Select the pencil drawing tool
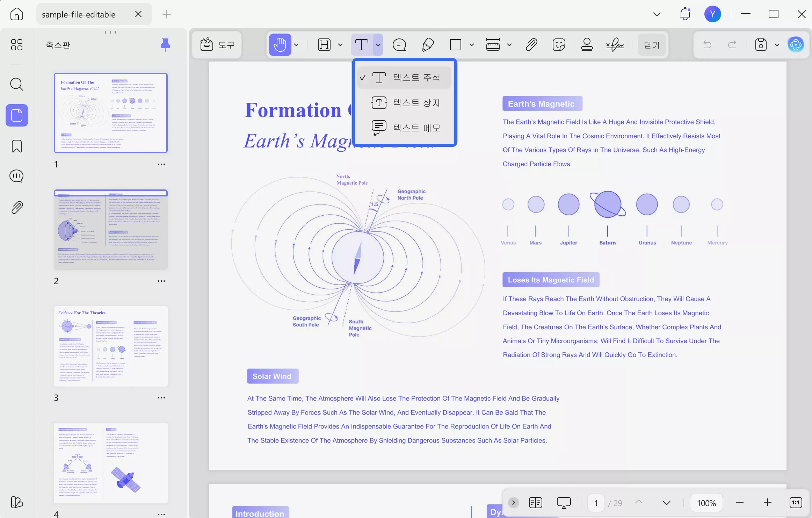Image resolution: width=812 pixels, height=518 pixels. pos(428,45)
